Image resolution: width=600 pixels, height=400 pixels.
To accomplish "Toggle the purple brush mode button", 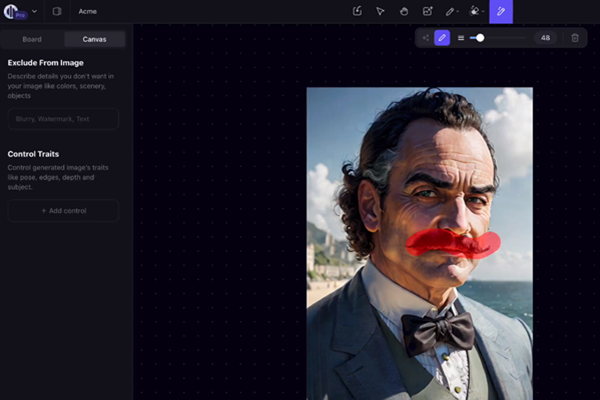I will pos(442,37).
